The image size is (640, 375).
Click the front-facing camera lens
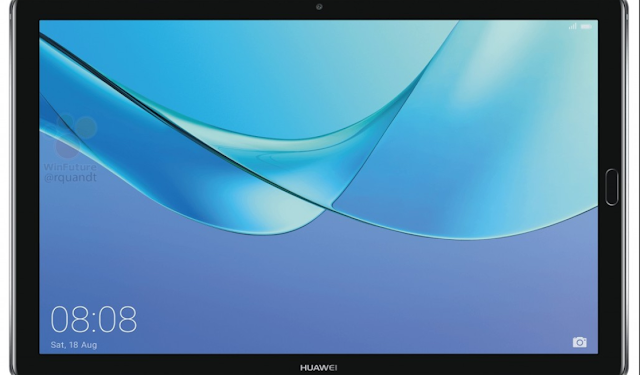pos(319,7)
